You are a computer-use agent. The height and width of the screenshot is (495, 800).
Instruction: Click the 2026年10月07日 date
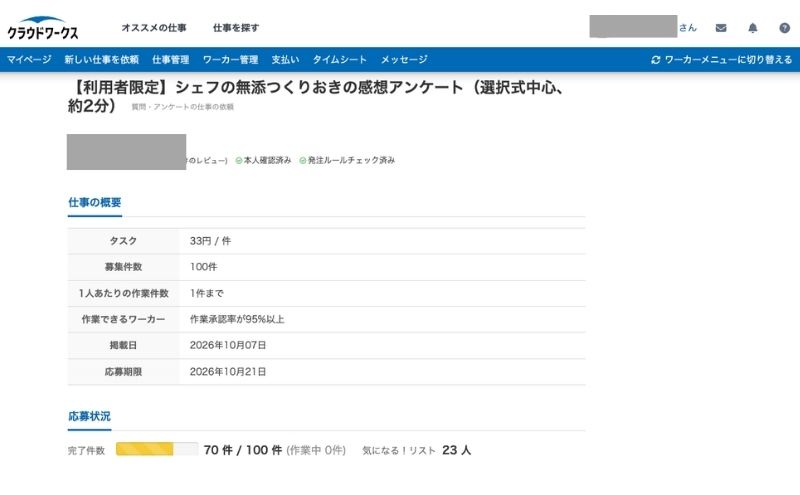click(228, 345)
